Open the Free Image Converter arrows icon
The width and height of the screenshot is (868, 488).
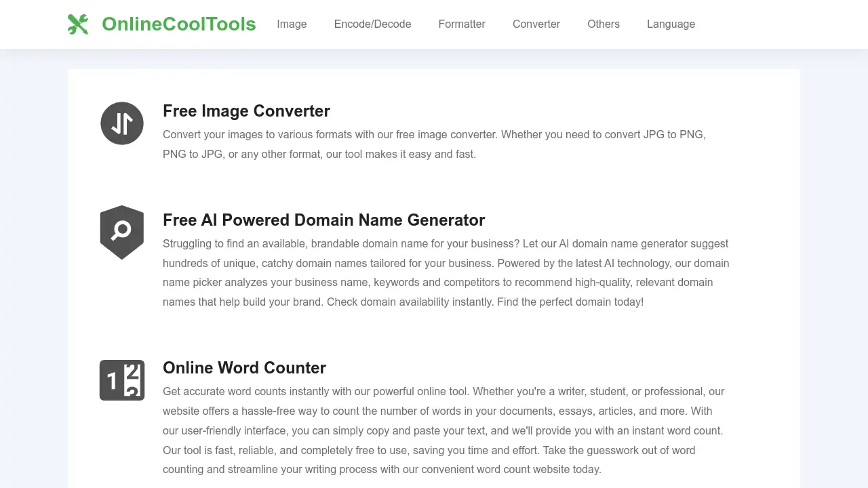click(x=122, y=123)
